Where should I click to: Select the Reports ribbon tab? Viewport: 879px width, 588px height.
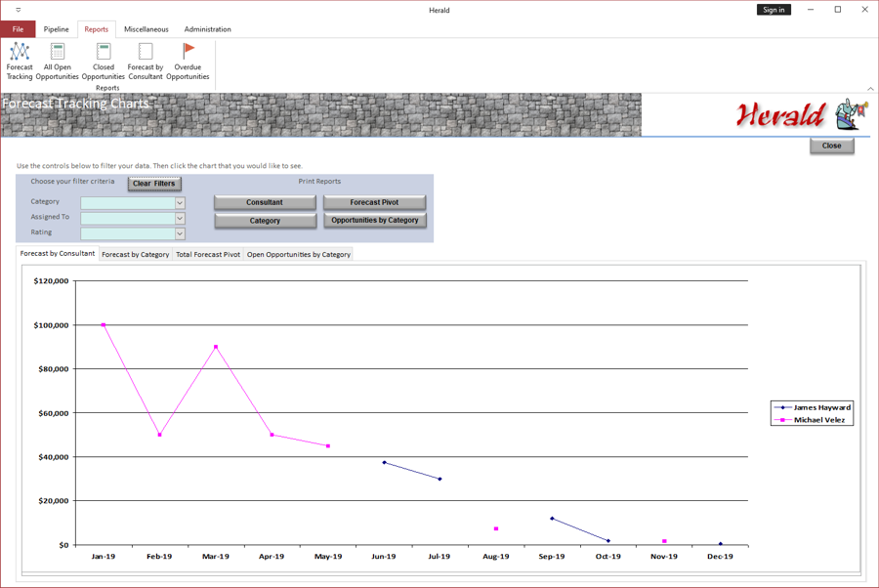click(x=97, y=29)
